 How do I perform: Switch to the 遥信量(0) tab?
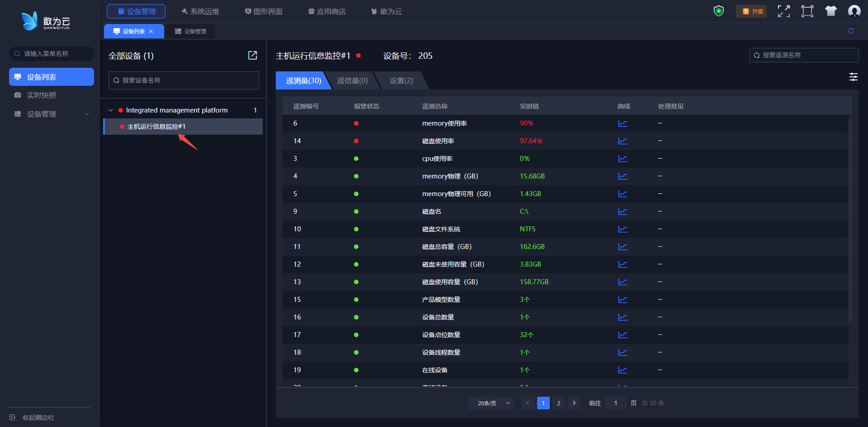352,80
